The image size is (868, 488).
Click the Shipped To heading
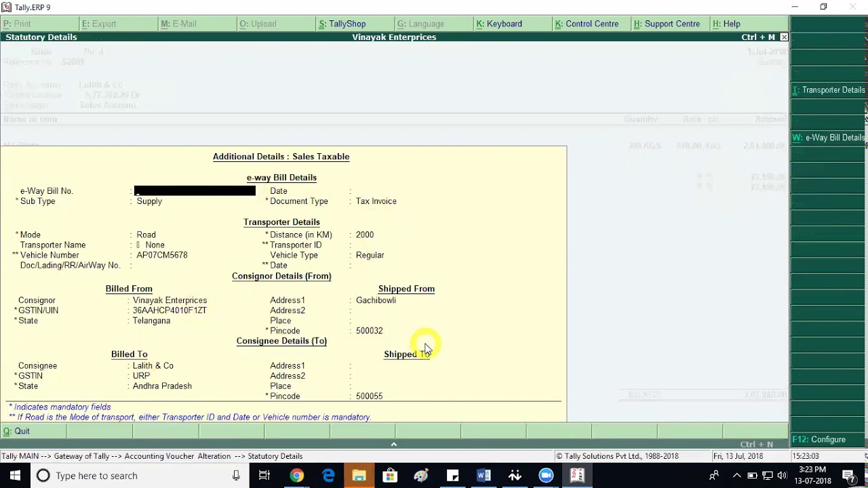[x=407, y=354]
